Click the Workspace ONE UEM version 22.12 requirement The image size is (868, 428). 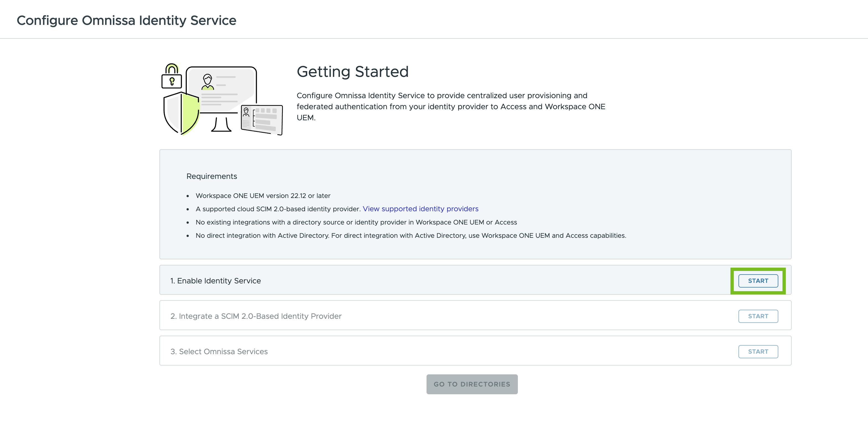pos(263,195)
